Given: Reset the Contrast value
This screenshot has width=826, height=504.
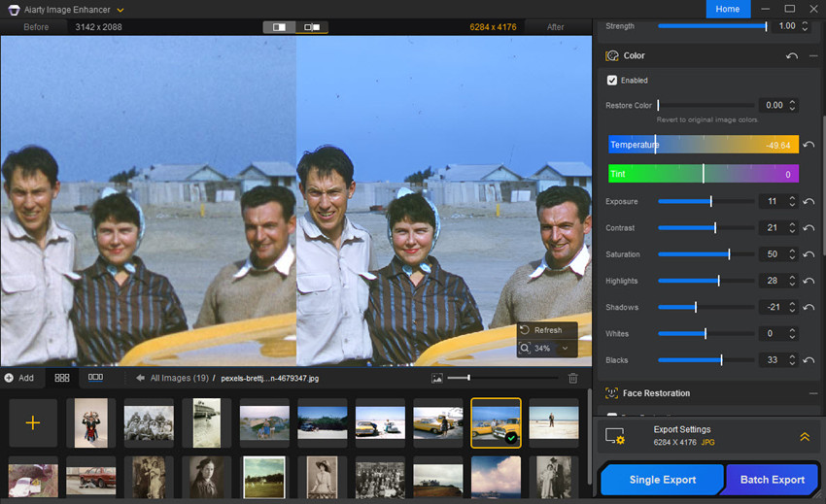Looking at the screenshot, I should tap(809, 228).
